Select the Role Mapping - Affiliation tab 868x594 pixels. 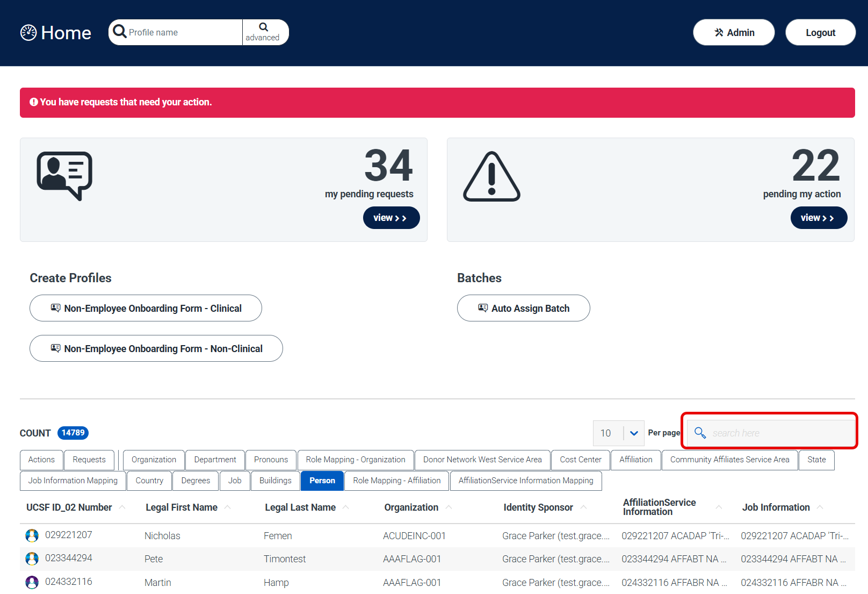coord(396,481)
